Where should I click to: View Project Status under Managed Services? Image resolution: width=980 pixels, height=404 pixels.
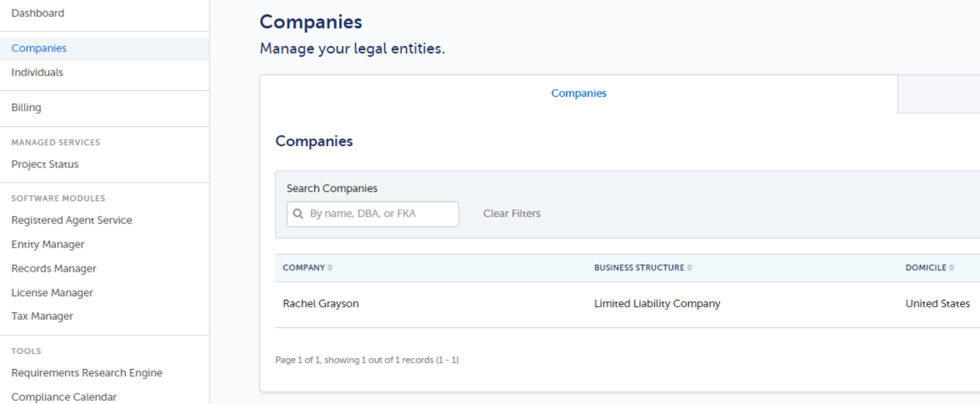tap(45, 164)
